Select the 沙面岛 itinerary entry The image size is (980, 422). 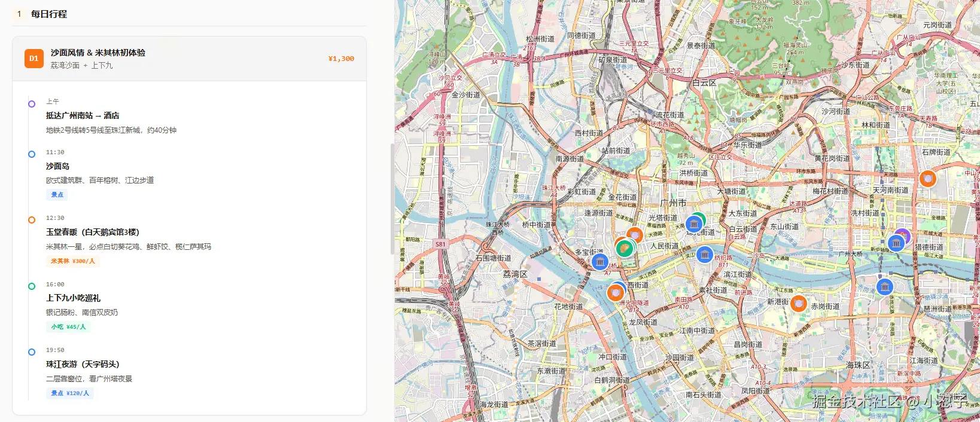[x=57, y=166]
